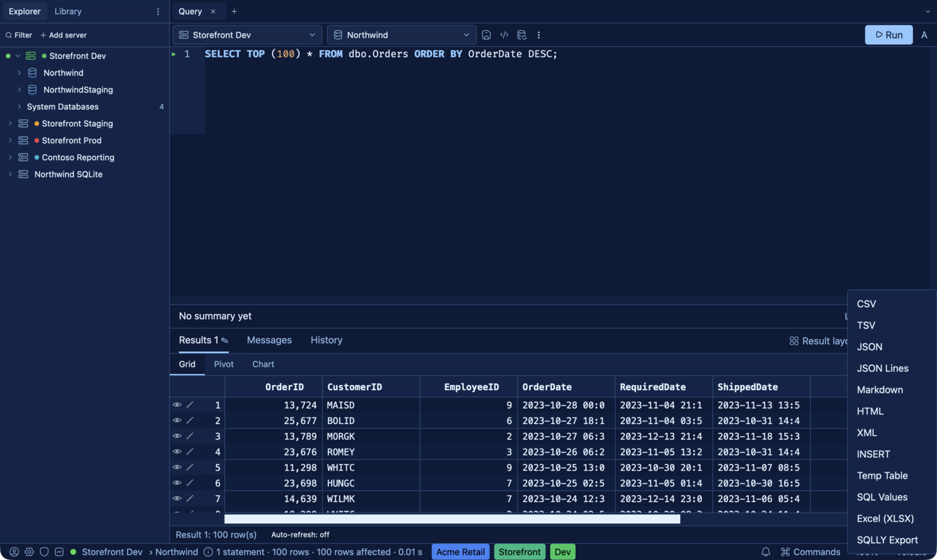
Task: Expand the Northwind SQLite server
Action: pyautogui.click(x=10, y=174)
